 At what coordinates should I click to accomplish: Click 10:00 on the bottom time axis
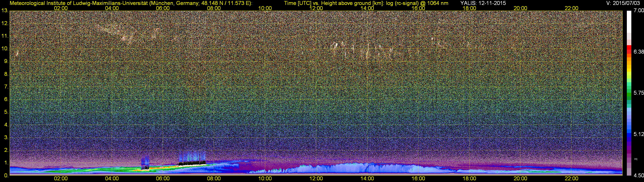click(265, 179)
